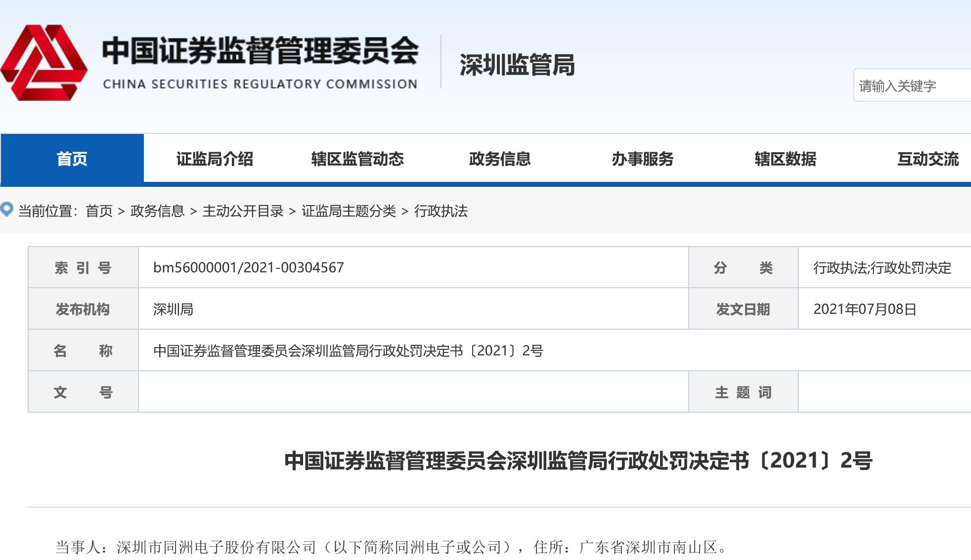Navigate to 主动公开目录 breadcrumb
The height and width of the screenshot is (560, 971).
[x=243, y=211]
